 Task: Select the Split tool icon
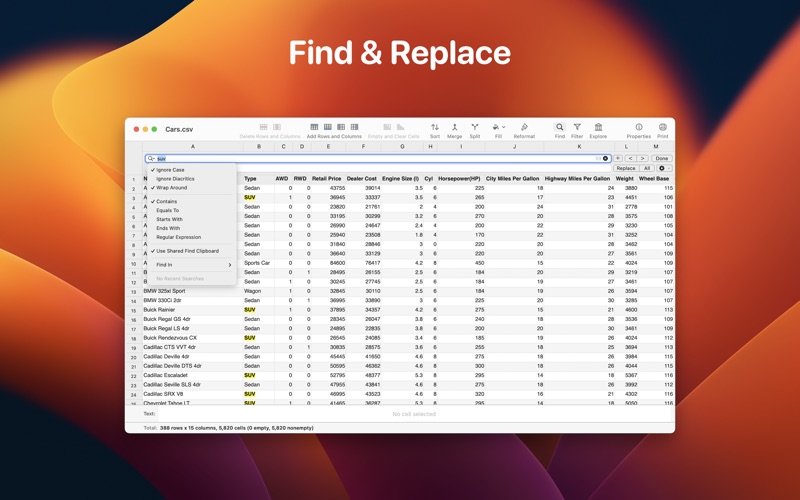[474, 127]
